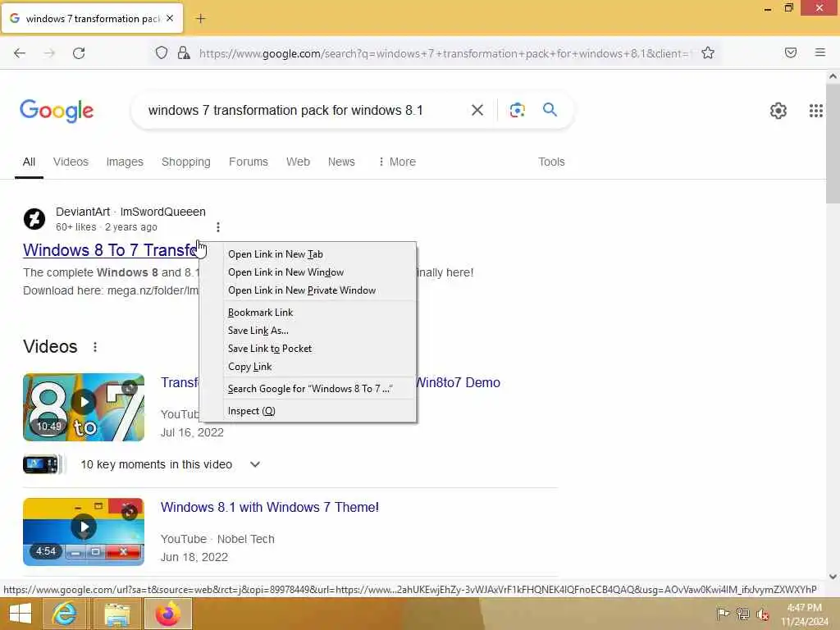
Task: Save the page to Pocket icon
Action: [790, 52]
